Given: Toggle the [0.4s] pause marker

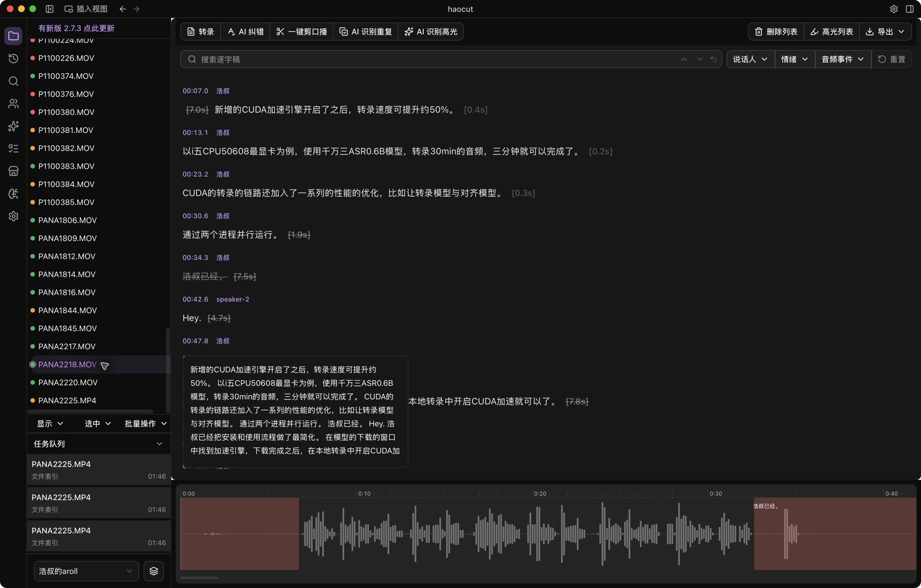Looking at the screenshot, I should [x=475, y=110].
